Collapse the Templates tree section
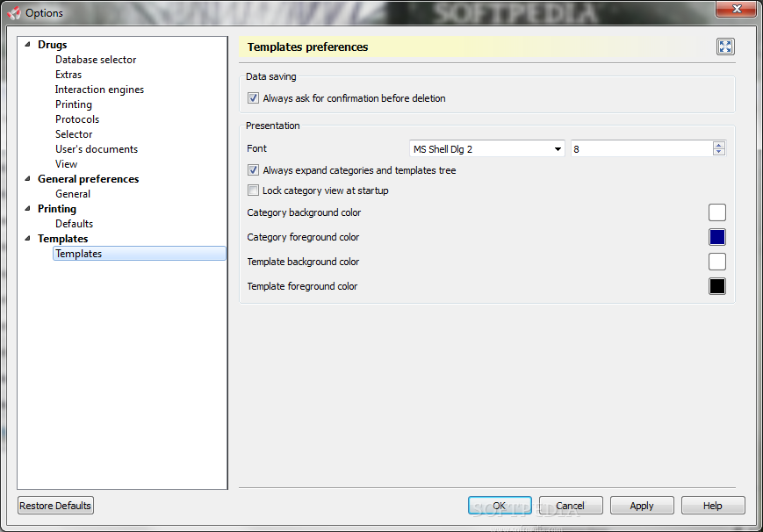The height and width of the screenshot is (532, 763). [x=28, y=239]
